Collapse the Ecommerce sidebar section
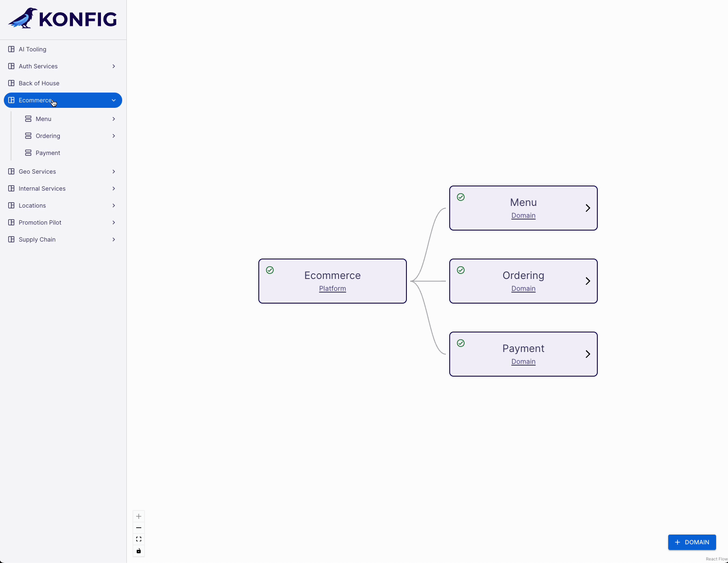This screenshot has width=728, height=563. (114, 100)
